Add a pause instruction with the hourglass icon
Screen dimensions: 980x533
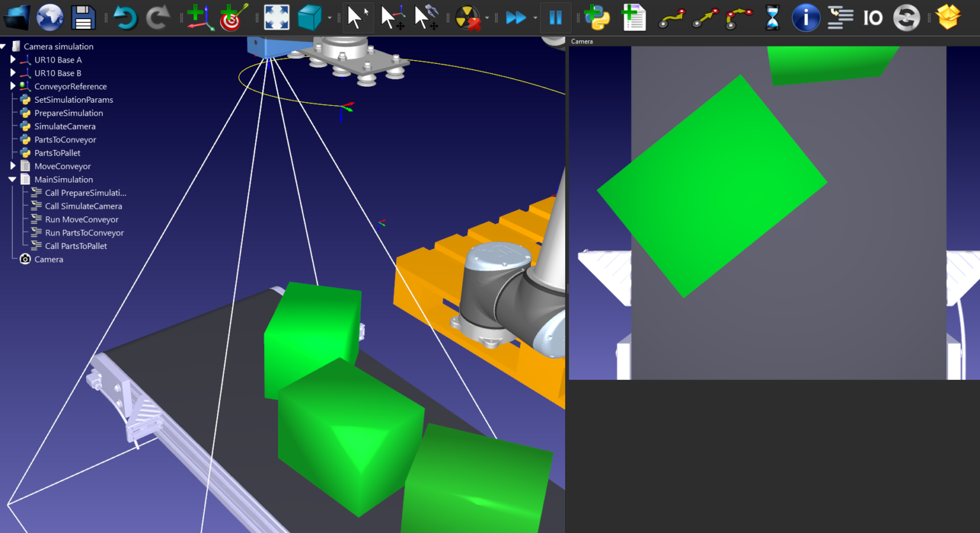tap(771, 17)
